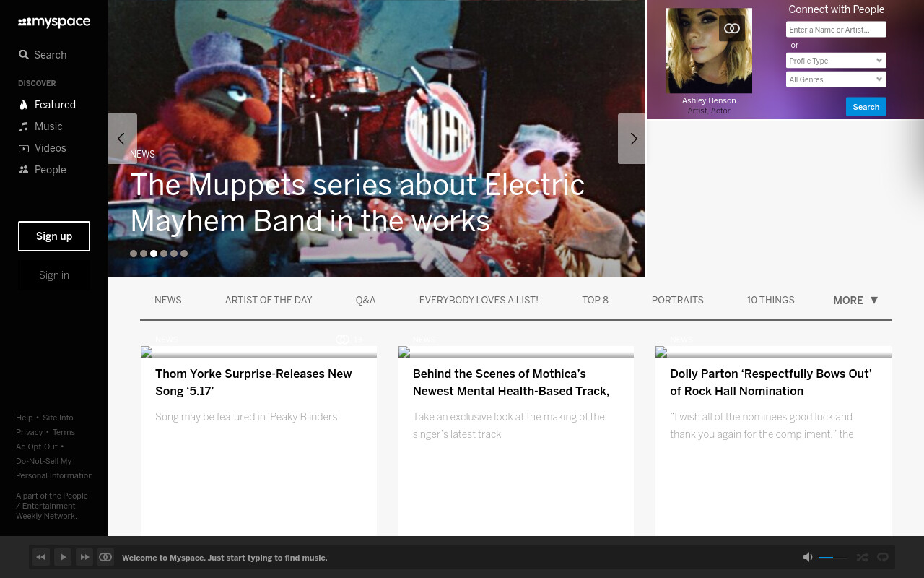Click the connect count on Thom Yorke card
The width and height of the screenshot is (924, 578).
click(x=350, y=340)
